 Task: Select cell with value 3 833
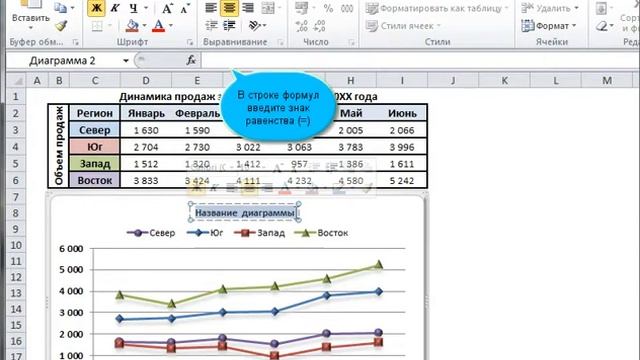pyautogui.click(x=146, y=180)
